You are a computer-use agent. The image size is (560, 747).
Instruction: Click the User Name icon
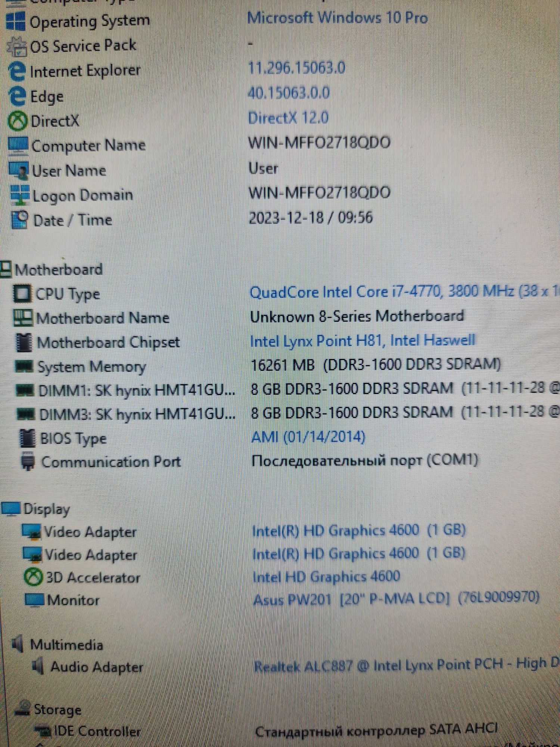coord(19,171)
